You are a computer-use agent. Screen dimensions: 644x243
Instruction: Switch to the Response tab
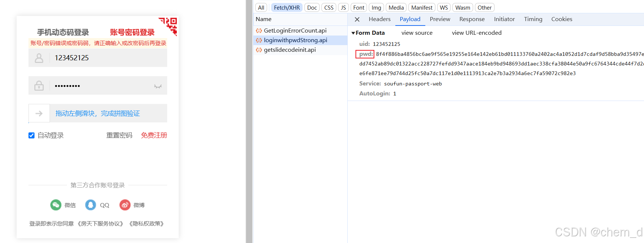tap(472, 19)
